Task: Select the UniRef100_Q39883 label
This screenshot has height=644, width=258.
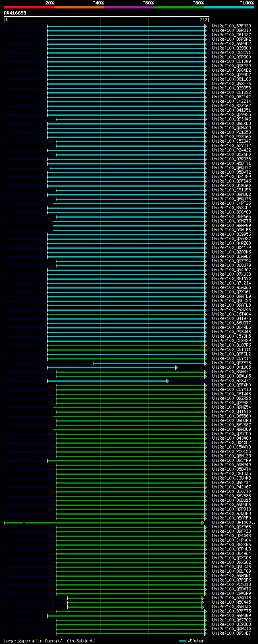Action: coord(231,624)
